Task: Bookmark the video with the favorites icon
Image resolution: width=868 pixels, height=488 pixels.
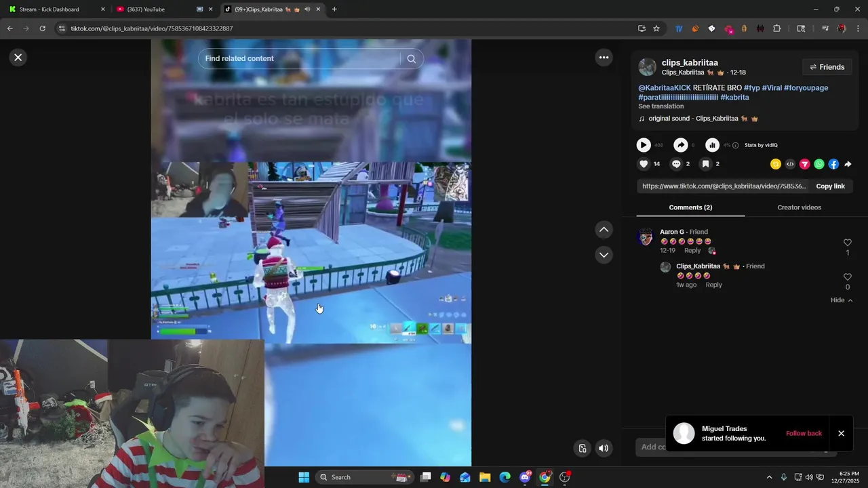Action: pyautogui.click(x=705, y=164)
